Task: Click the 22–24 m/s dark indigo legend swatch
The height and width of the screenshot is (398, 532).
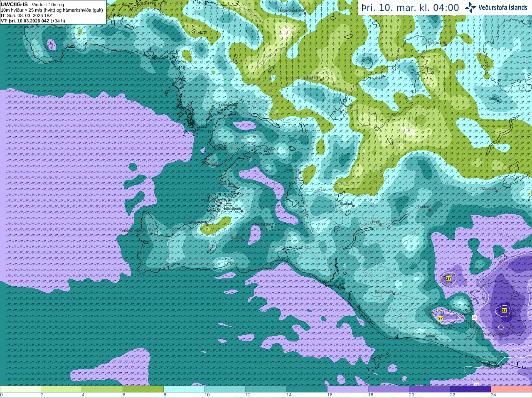Action: point(470,389)
